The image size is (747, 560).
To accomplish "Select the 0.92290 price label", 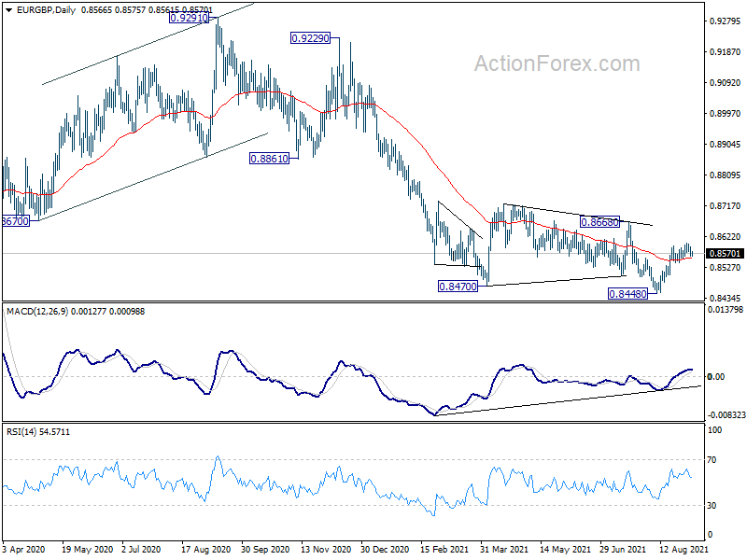I will 310,38.
